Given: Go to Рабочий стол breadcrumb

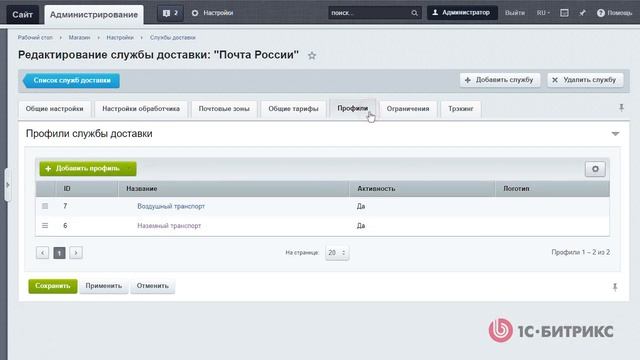Looking at the screenshot, I should point(35,38).
